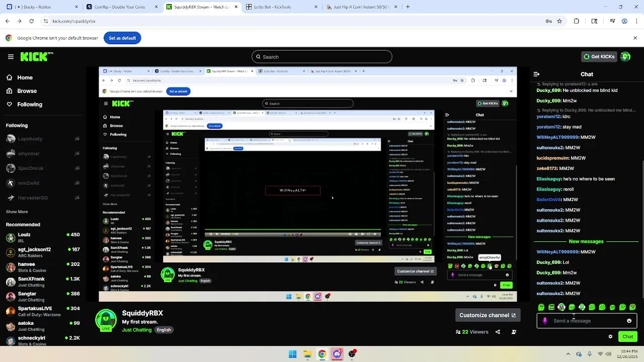This screenshot has height=362, width=644.
Task: Collapse the chat panel with arrow icon
Action: point(536,74)
